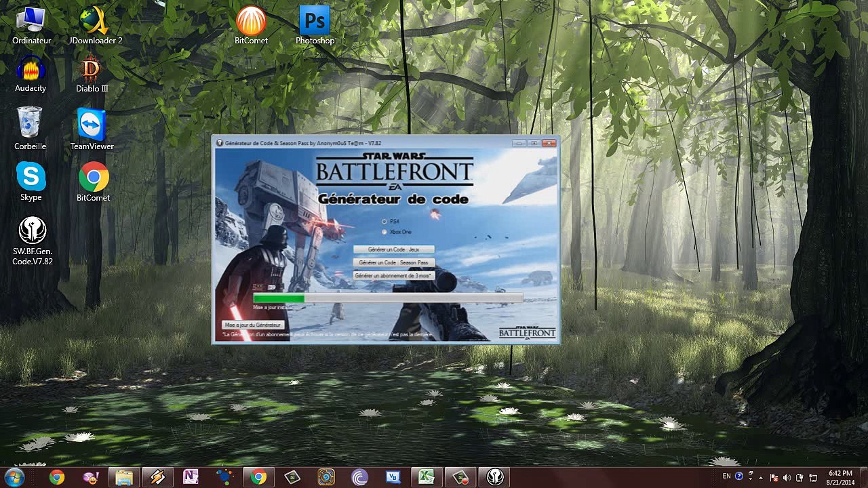The height and width of the screenshot is (488, 868).
Task: Show hidden system tray icons arrow
Action: 760,477
